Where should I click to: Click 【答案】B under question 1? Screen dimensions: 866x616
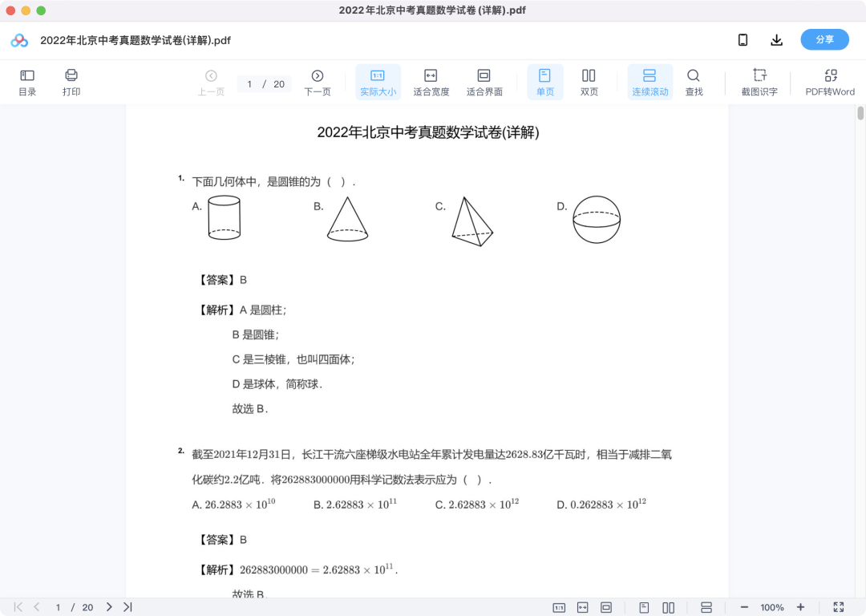[x=222, y=280]
